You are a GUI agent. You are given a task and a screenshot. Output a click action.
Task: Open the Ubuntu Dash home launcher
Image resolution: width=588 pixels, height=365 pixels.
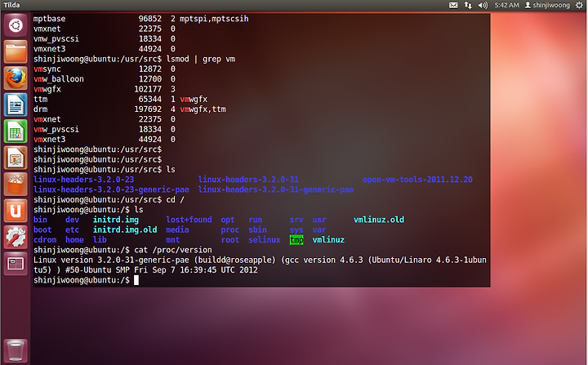[x=16, y=25]
